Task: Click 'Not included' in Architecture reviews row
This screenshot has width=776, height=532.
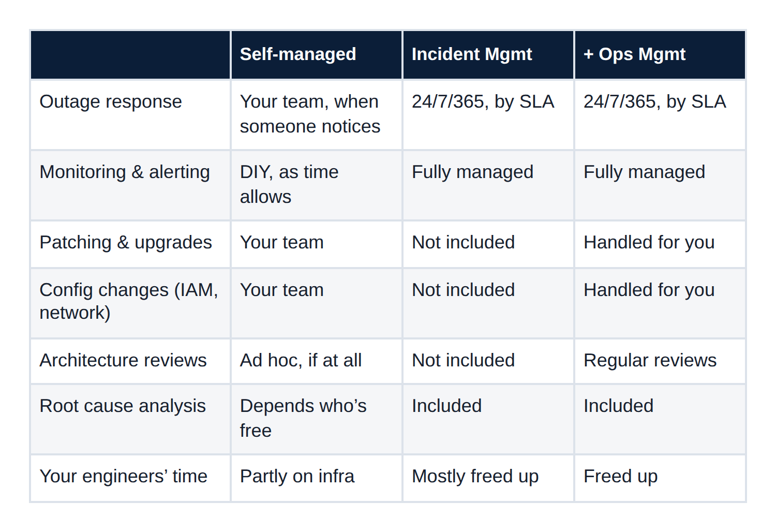Action: [488, 361]
